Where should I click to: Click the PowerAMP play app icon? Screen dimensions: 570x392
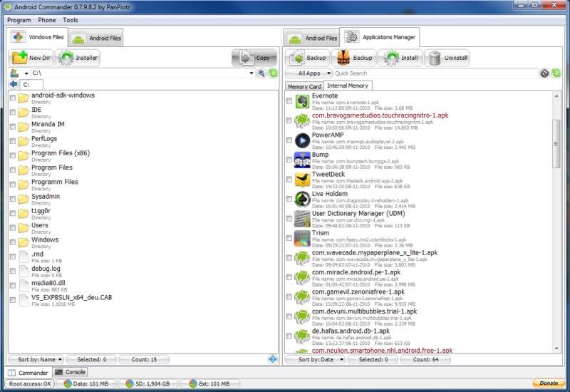click(x=302, y=140)
